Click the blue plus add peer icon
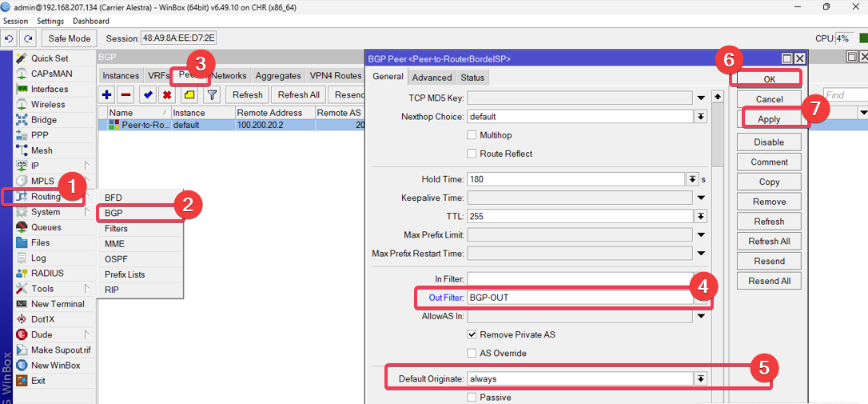 click(107, 95)
